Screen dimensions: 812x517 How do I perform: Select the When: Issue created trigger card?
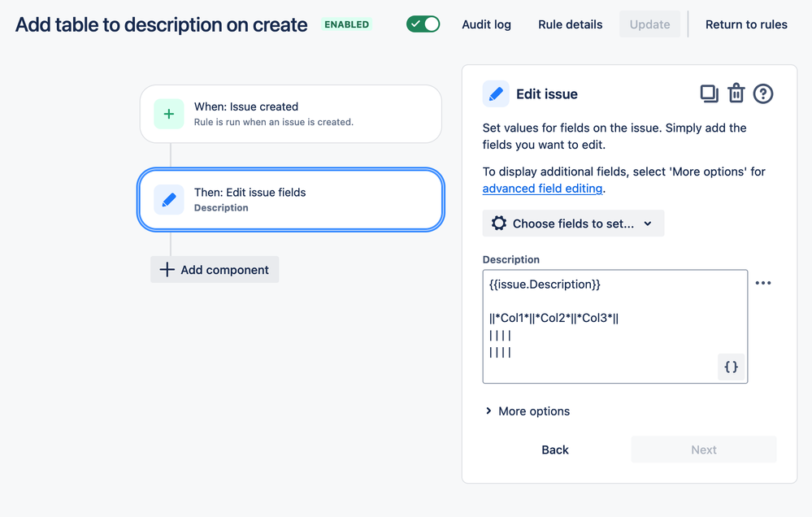(290, 114)
